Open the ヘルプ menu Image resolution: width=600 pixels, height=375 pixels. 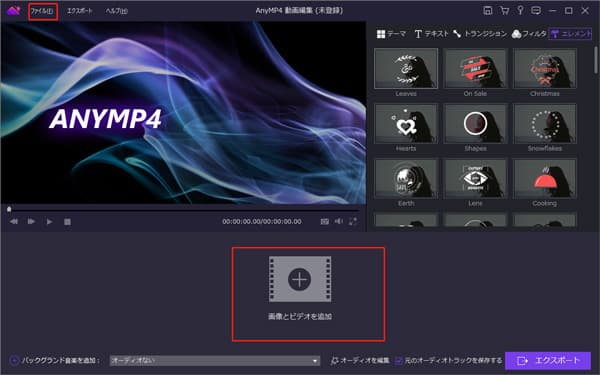[116, 11]
